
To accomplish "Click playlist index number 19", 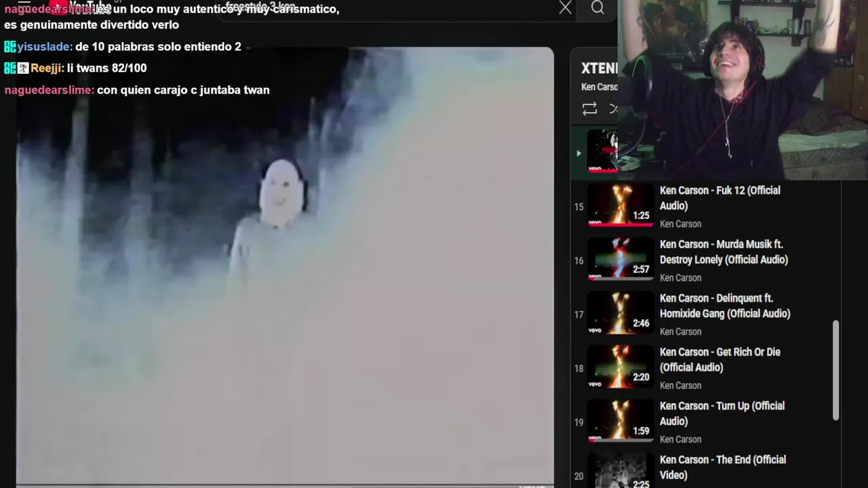I will (x=578, y=422).
